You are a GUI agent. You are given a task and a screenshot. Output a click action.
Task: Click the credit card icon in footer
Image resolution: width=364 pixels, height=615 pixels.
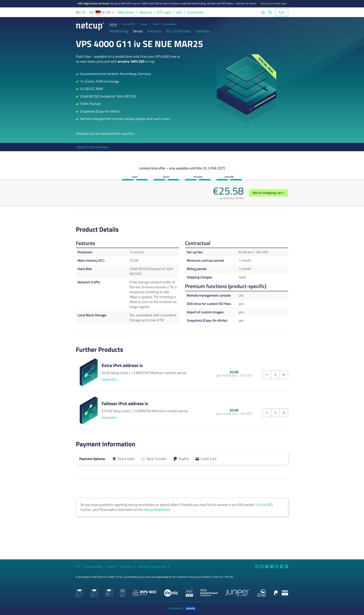285,593
